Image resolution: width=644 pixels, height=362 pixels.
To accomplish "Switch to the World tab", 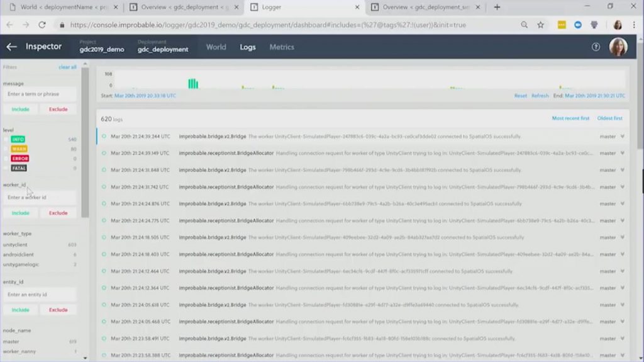I will point(216,47).
